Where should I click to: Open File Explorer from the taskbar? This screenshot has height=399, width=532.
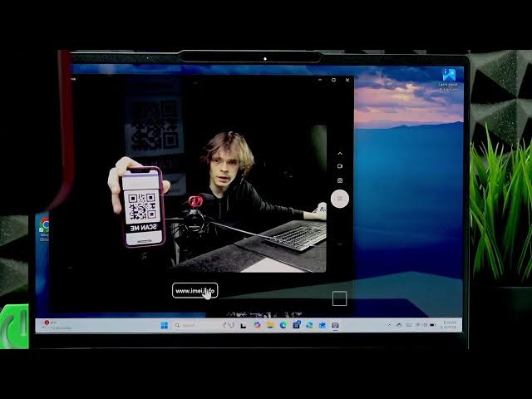(x=270, y=325)
